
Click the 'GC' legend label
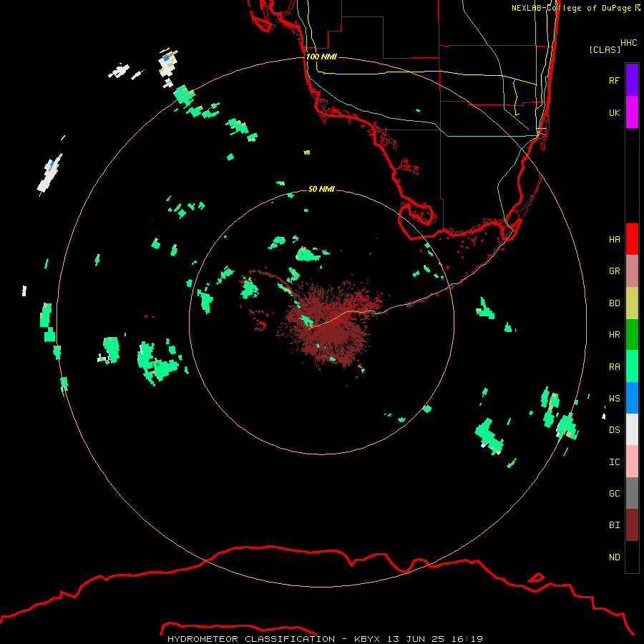click(x=614, y=494)
